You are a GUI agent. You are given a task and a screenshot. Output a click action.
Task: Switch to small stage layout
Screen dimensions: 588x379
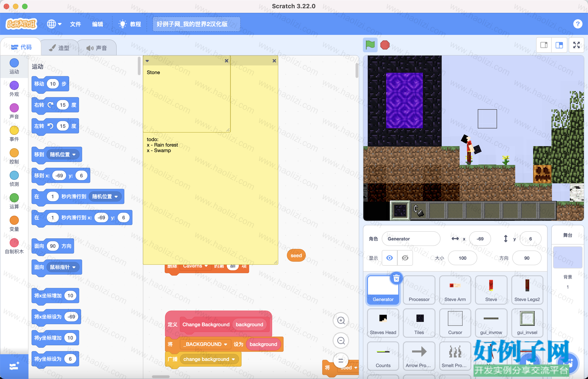[x=544, y=45]
